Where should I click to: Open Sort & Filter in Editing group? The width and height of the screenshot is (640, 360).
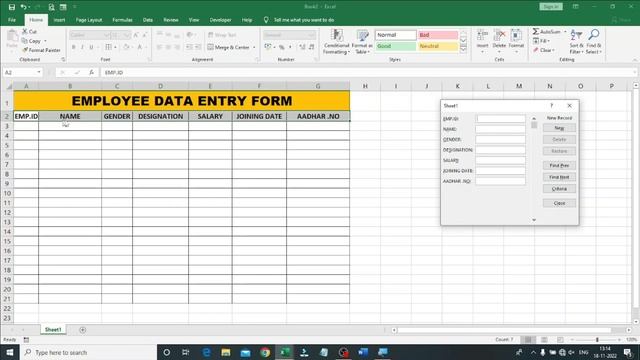point(576,42)
